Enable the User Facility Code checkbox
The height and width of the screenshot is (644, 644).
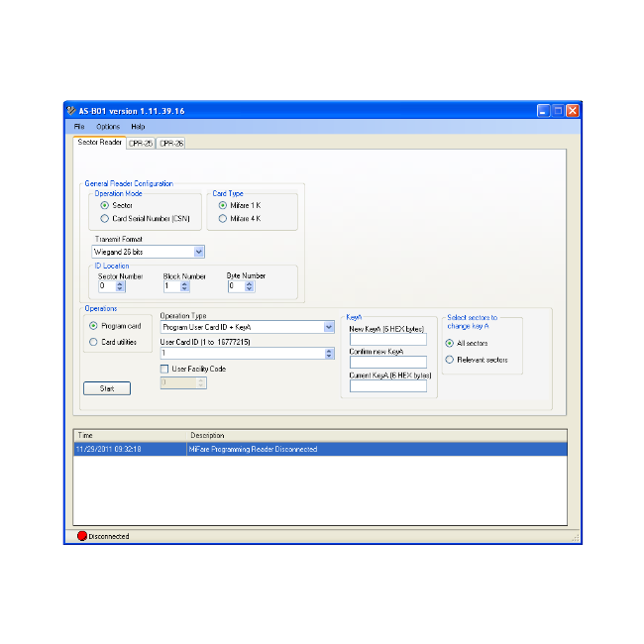click(164, 369)
